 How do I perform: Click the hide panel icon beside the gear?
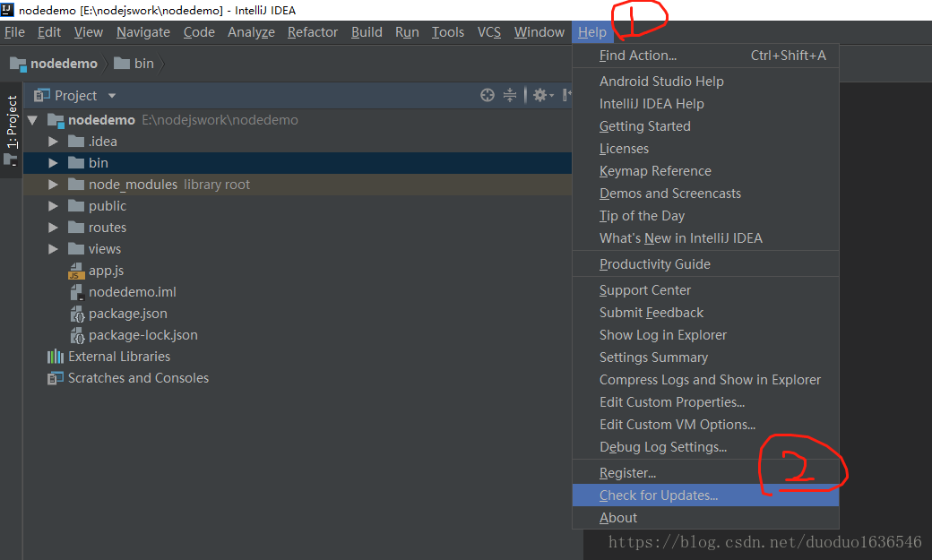[x=566, y=95]
